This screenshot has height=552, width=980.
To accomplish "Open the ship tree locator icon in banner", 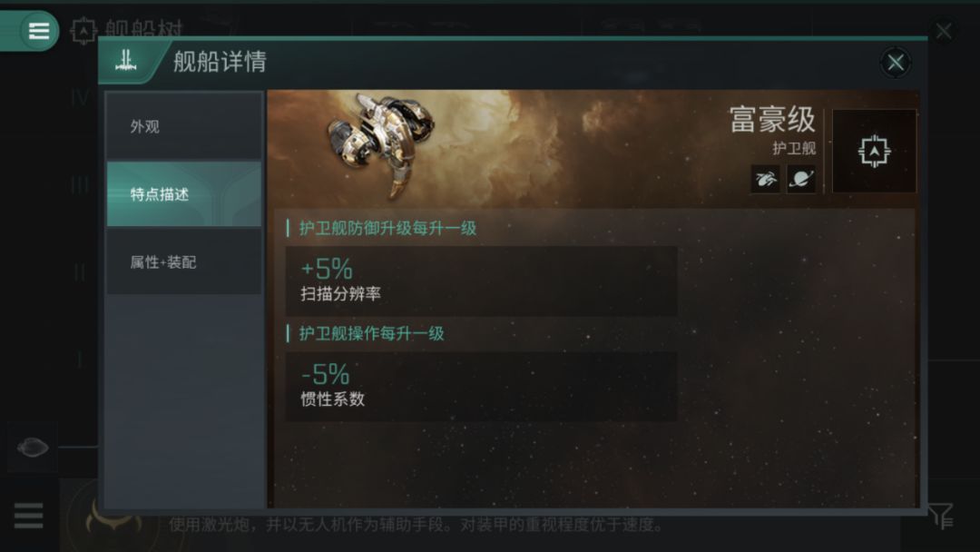I will pyautogui.click(x=874, y=152).
